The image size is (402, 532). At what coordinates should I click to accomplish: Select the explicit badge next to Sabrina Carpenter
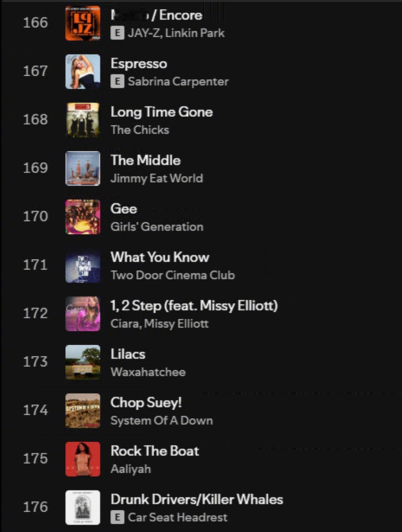117,82
